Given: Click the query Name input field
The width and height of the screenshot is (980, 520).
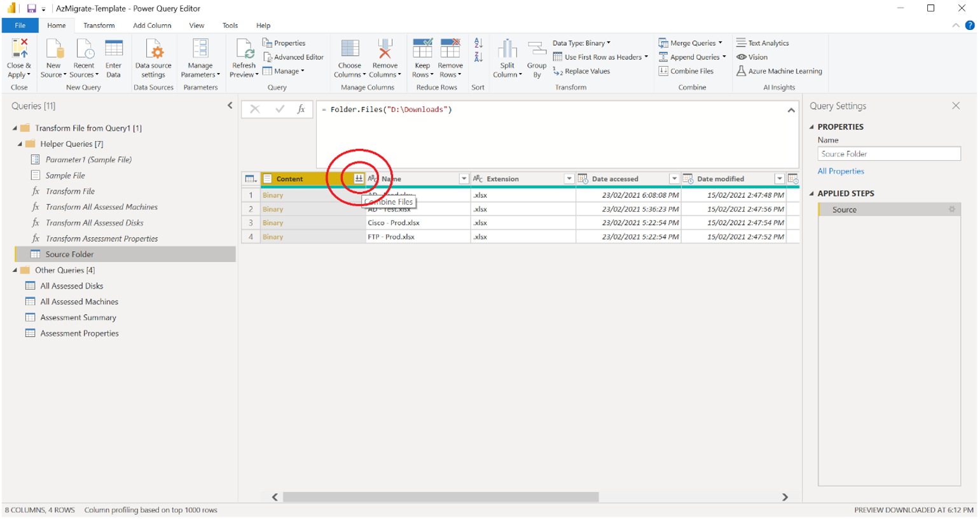Looking at the screenshot, I should (889, 154).
